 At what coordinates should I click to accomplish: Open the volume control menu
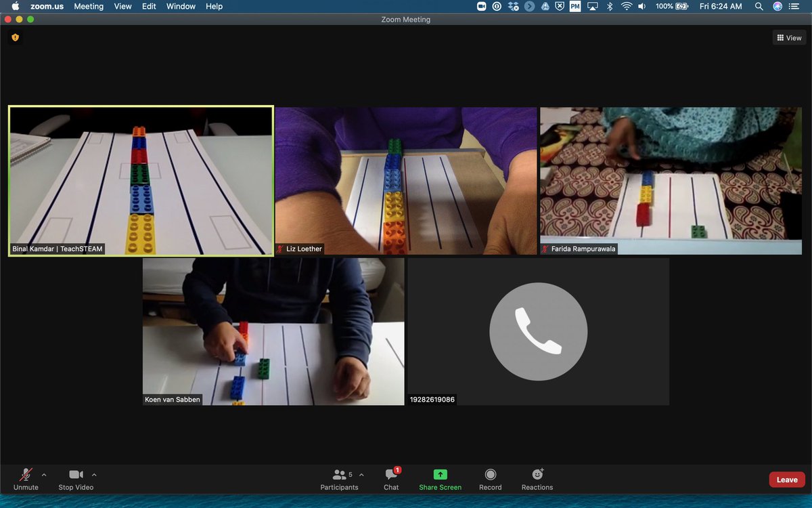coord(644,6)
